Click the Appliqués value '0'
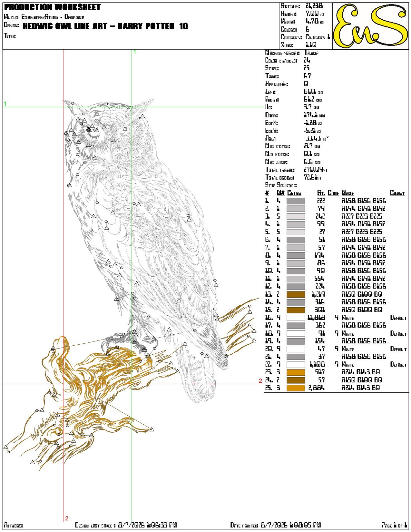 pos(306,84)
